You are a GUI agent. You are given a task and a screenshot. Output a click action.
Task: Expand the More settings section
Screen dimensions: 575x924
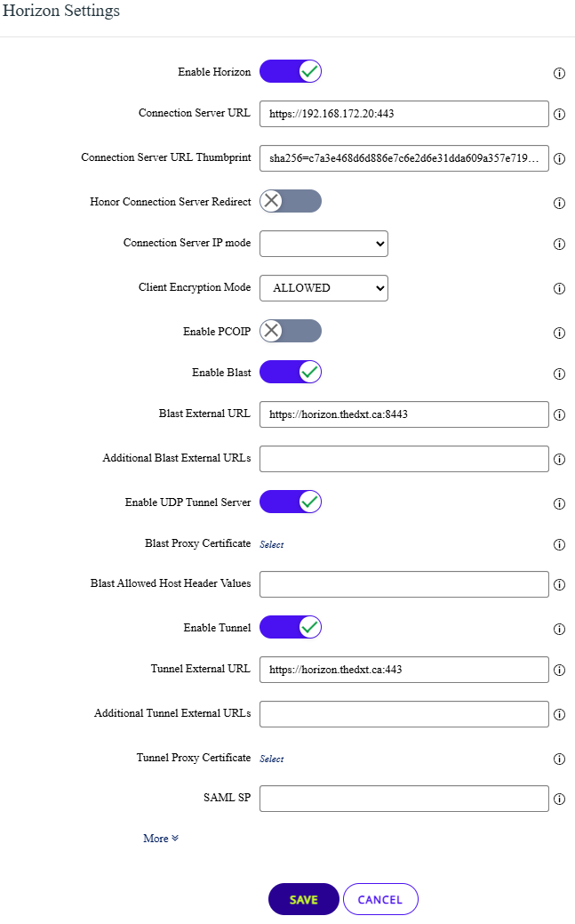pos(161,839)
